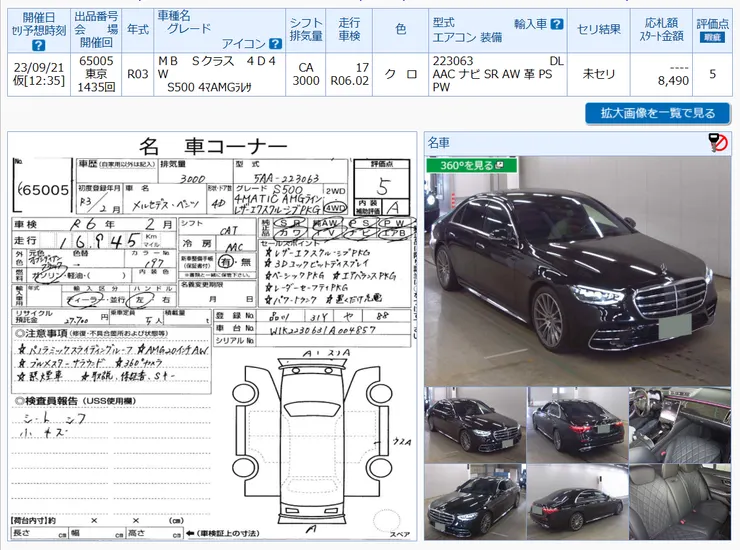Image resolution: width=740 pixels, height=550 pixels.
Task: Click the key warning icon in 名車 header
Action: click(717, 143)
